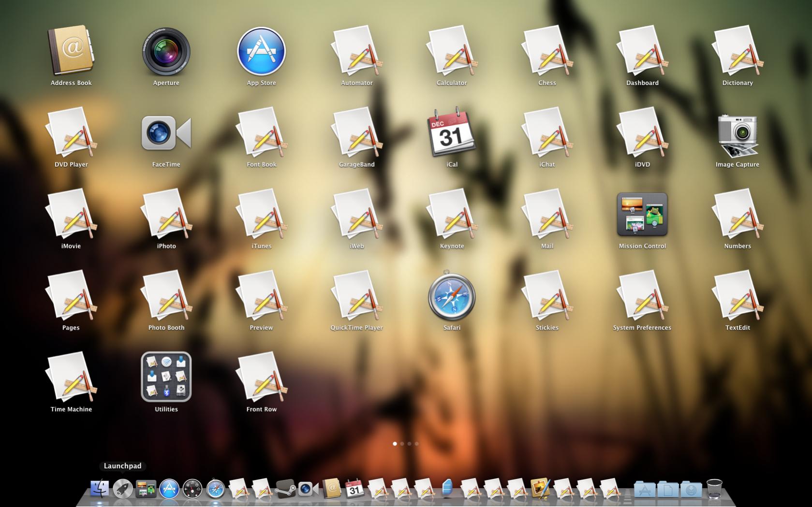812x507 pixels.
Task: Open the Preview app
Action: [262, 296]
